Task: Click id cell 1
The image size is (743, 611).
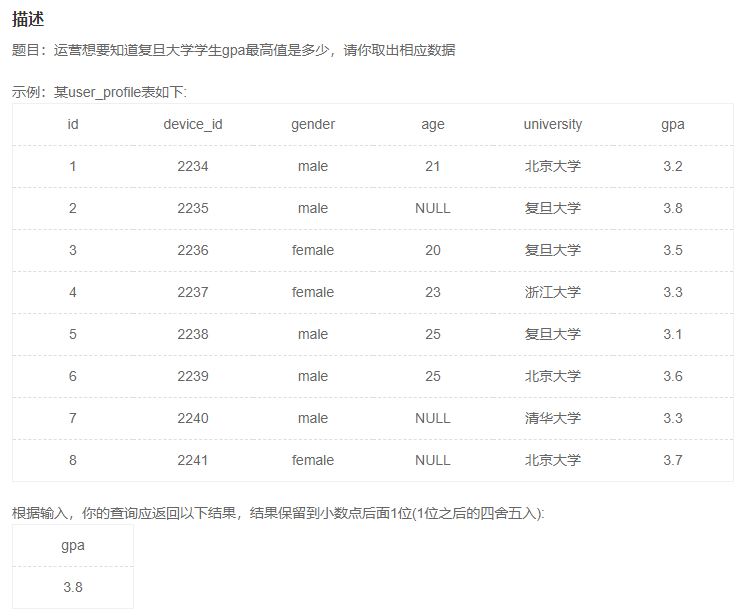Action: (72, 166)
